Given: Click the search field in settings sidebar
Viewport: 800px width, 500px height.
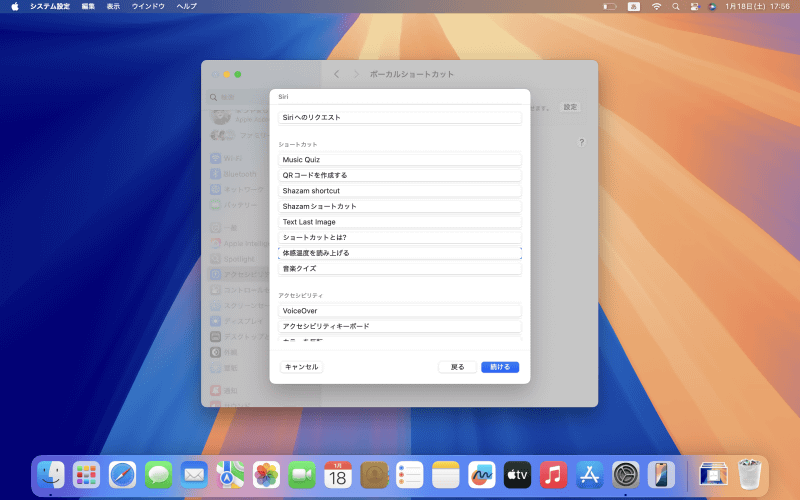Looking at the screenshot, I should (x=240, y=97).
